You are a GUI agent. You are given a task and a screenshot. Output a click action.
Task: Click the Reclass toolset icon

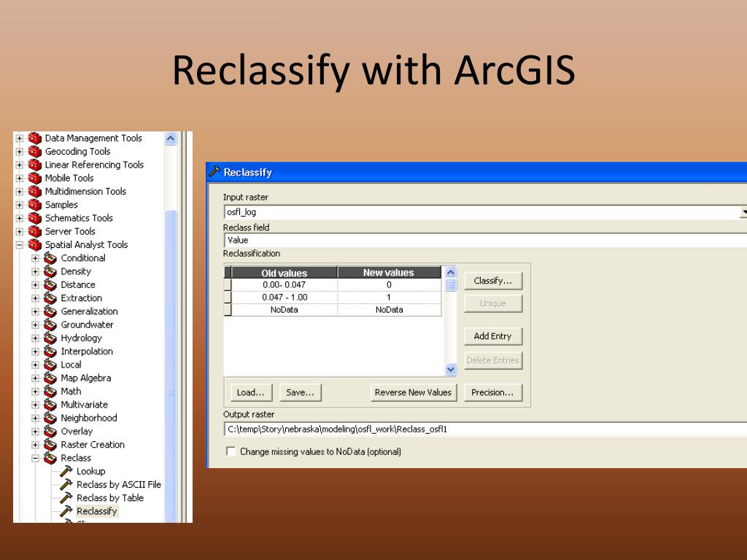[50, 458]
